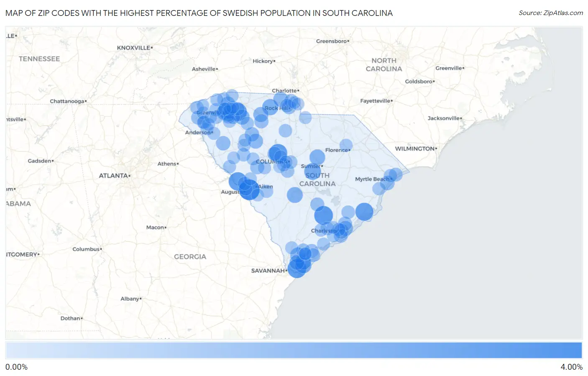Click the Fayetteville city label
Screen dimensions: 588x376
376,101
